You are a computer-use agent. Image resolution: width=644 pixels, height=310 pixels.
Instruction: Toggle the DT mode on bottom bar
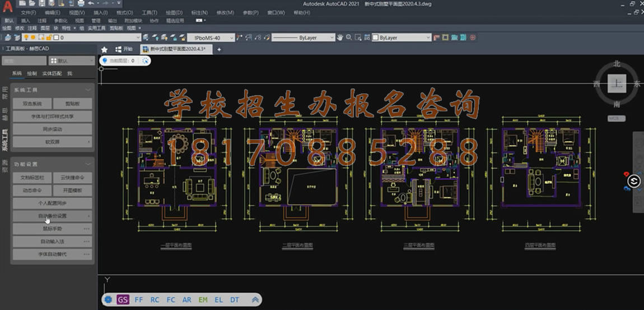pos(235,300)
